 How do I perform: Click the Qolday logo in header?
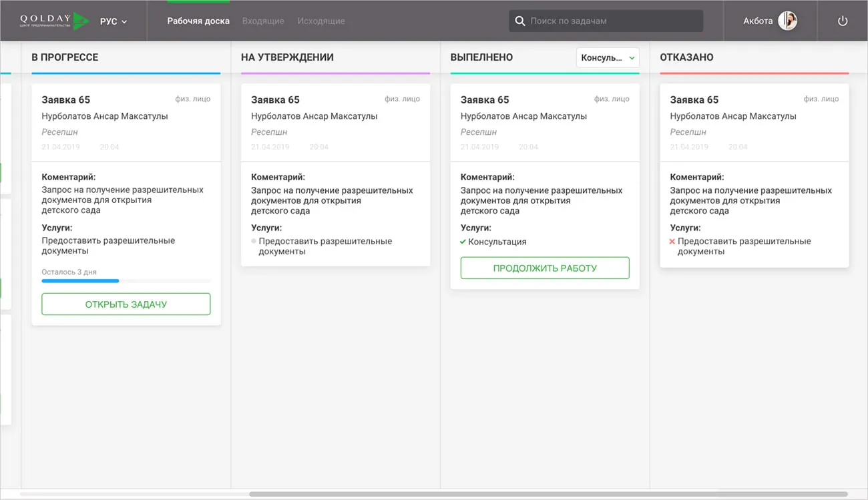coord(53,21)
